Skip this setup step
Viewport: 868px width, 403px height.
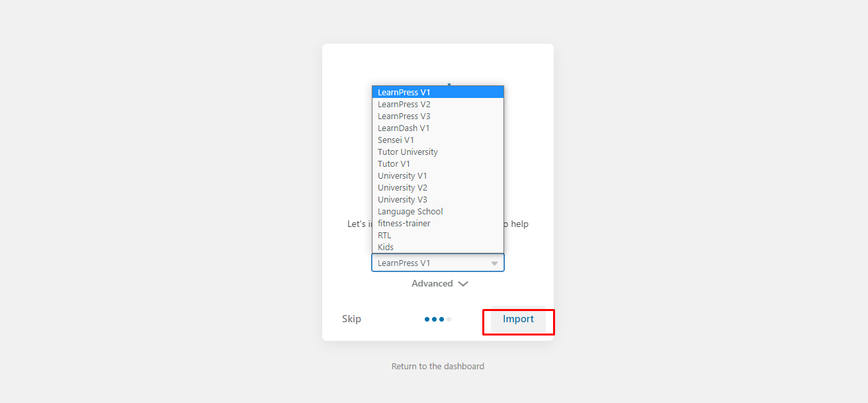point(351,319)
